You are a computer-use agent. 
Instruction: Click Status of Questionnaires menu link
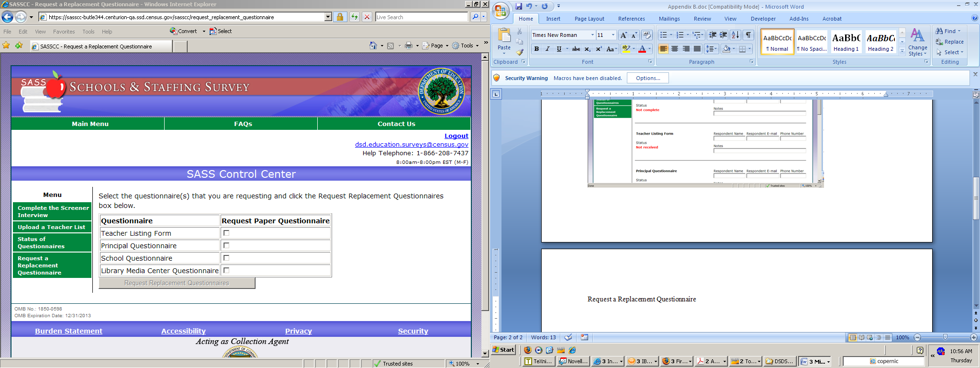(52, 242)
